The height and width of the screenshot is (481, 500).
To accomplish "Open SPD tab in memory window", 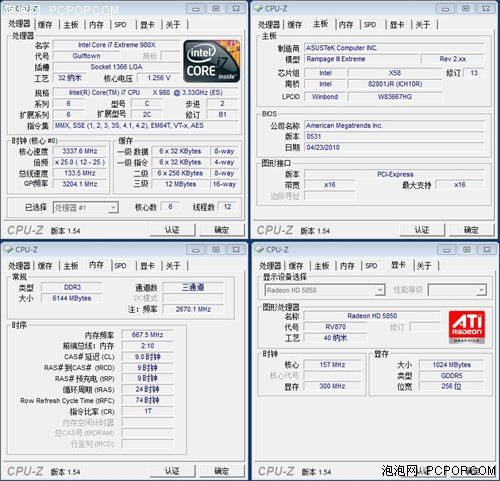I will click(x=121, y=266).
